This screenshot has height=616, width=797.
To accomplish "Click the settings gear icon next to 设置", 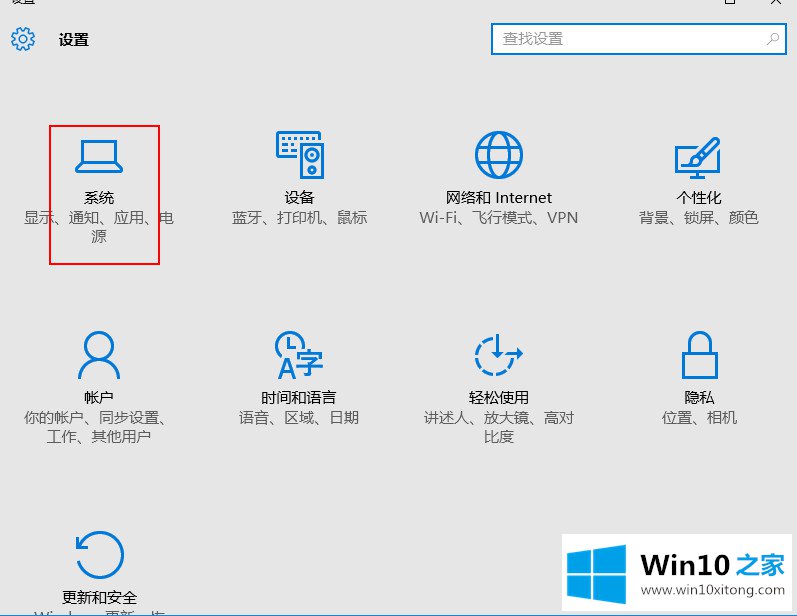I will click(23, 39).
